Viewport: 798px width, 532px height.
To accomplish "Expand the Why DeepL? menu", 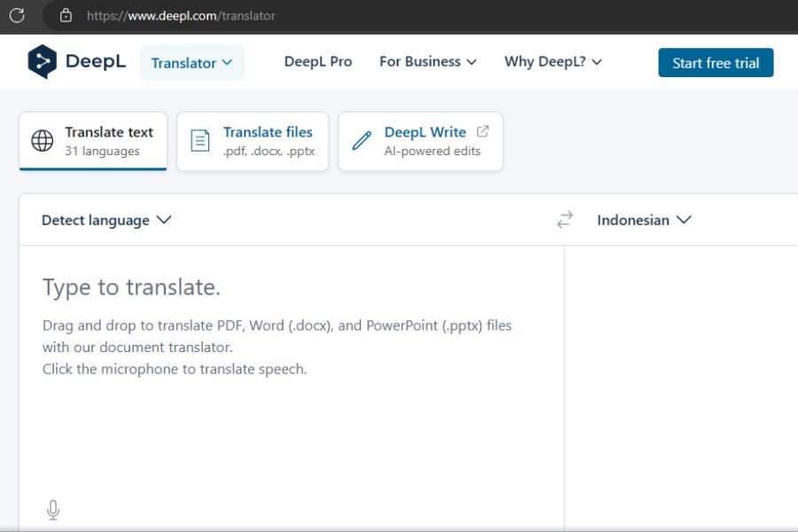I will 553,61.
